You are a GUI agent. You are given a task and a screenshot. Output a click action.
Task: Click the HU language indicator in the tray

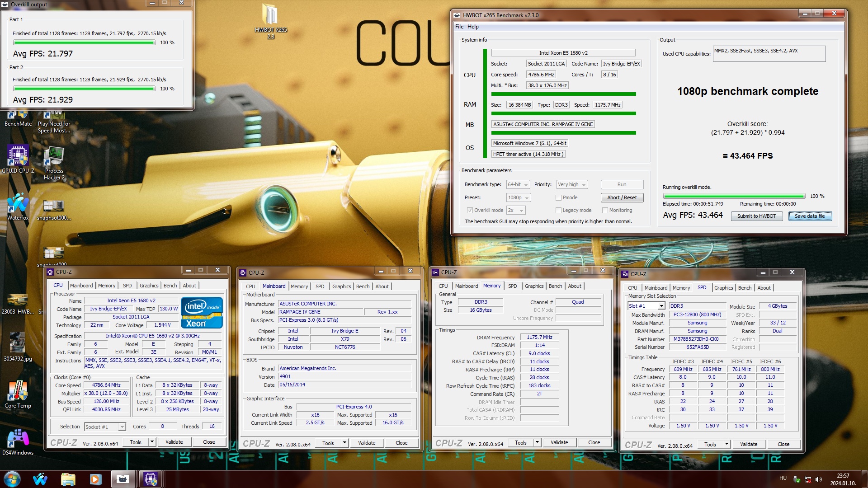click(x=783, y=478)
